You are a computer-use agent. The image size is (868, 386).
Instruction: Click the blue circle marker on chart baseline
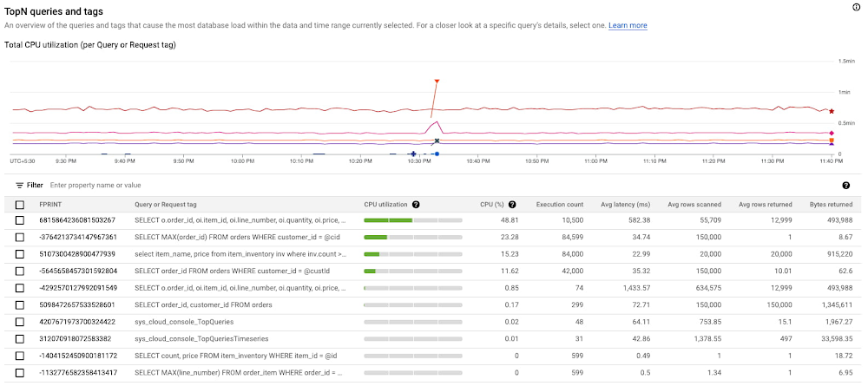coord(437,154)
